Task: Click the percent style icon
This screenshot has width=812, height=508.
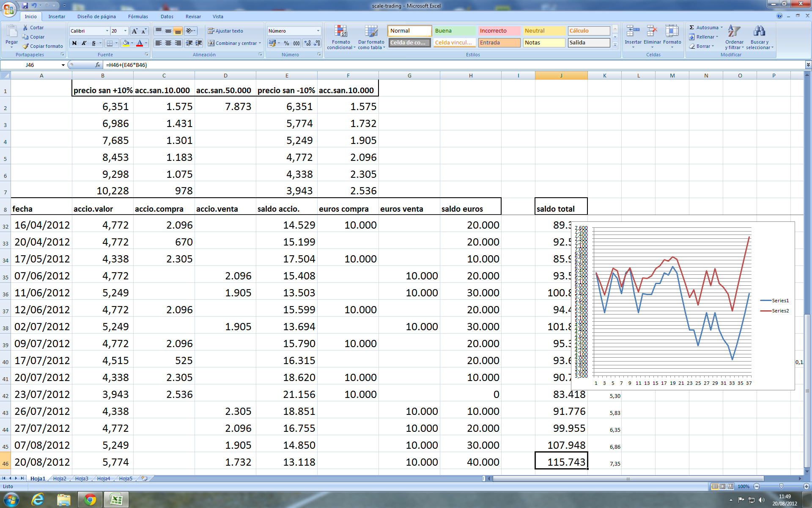Action: pos(286,43)
